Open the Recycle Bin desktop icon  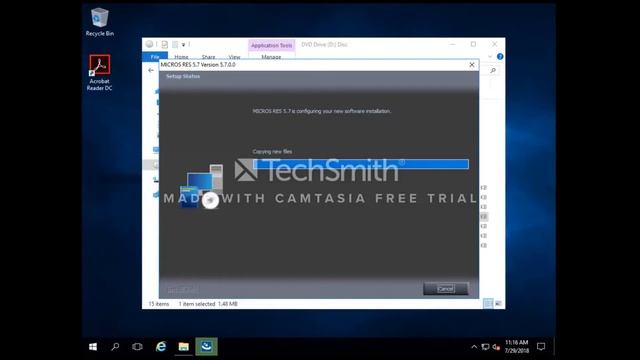pyautogui.click(x=100, y=22)
